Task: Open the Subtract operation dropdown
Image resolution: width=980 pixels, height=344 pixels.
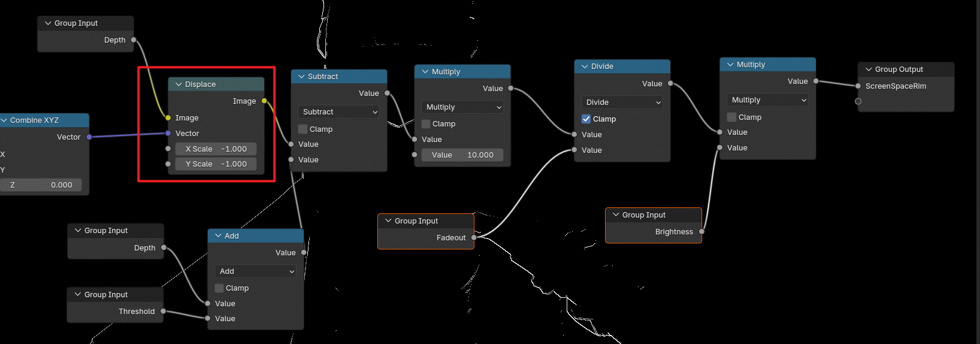Action: tap(339, 111)
